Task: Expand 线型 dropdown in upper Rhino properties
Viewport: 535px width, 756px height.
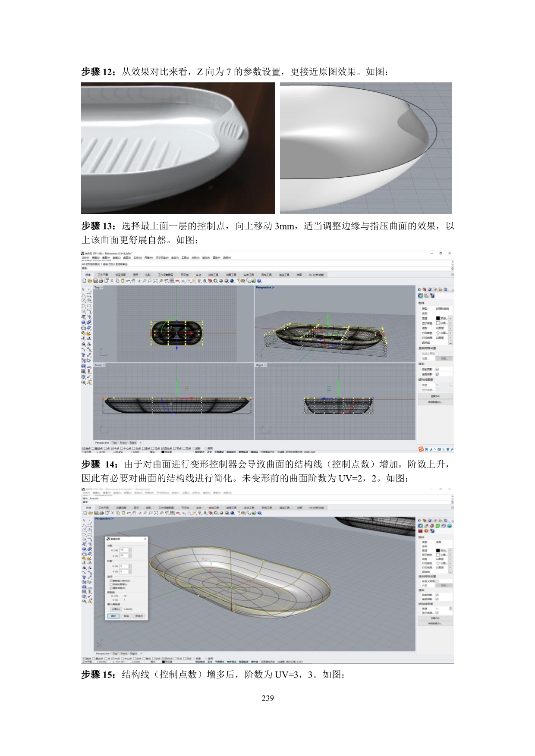Action: (450, 328)
